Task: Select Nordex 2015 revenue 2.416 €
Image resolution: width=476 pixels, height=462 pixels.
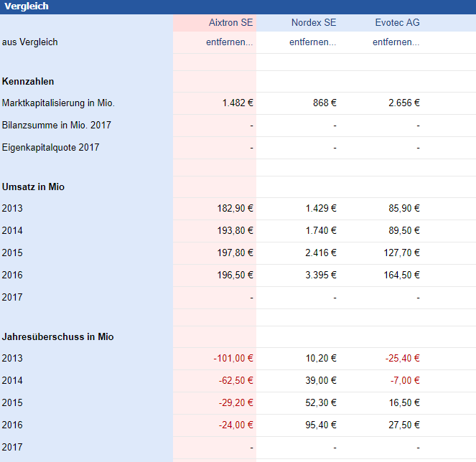Action: click(321, 253)
